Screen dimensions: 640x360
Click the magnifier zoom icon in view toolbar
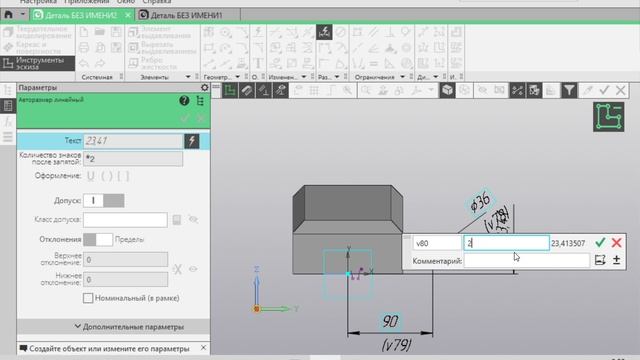[366, 90]
